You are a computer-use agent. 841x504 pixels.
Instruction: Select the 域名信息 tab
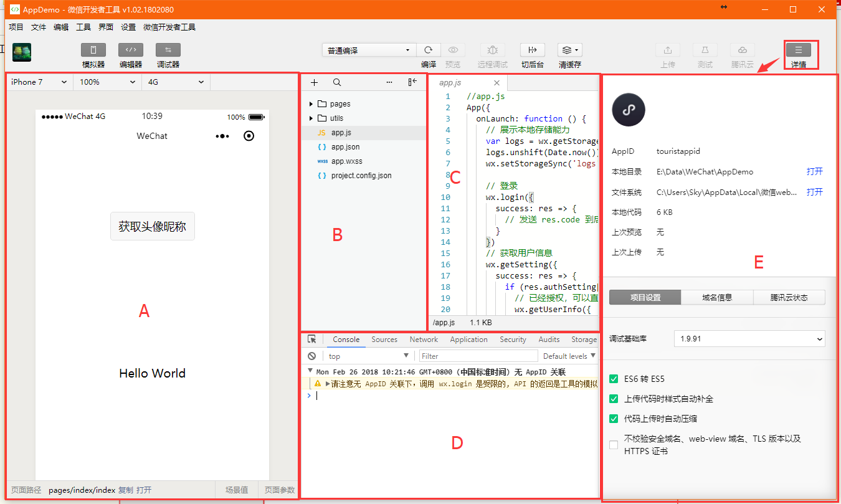pyautogui.click(x=717, y=297)
